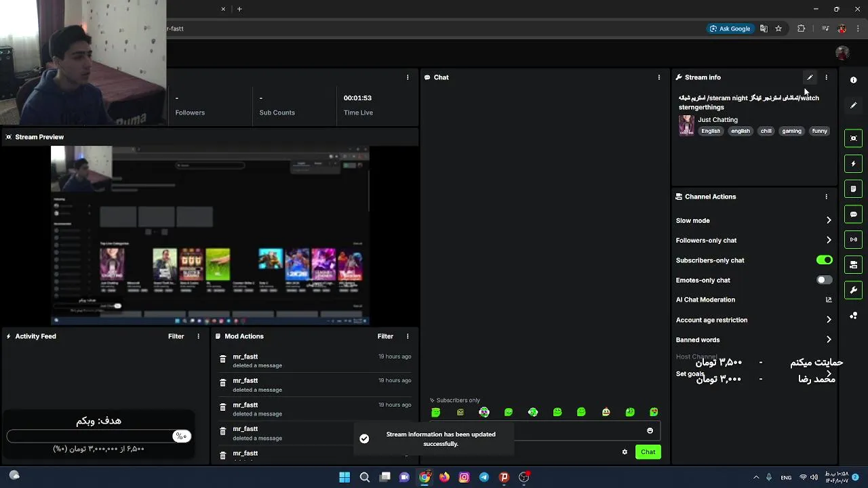
Task: Open a new browser tab
Action: [239, 9]
